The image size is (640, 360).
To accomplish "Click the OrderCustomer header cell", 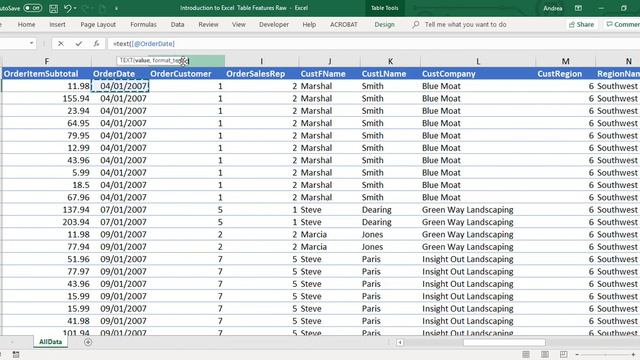I will point(187,74).
